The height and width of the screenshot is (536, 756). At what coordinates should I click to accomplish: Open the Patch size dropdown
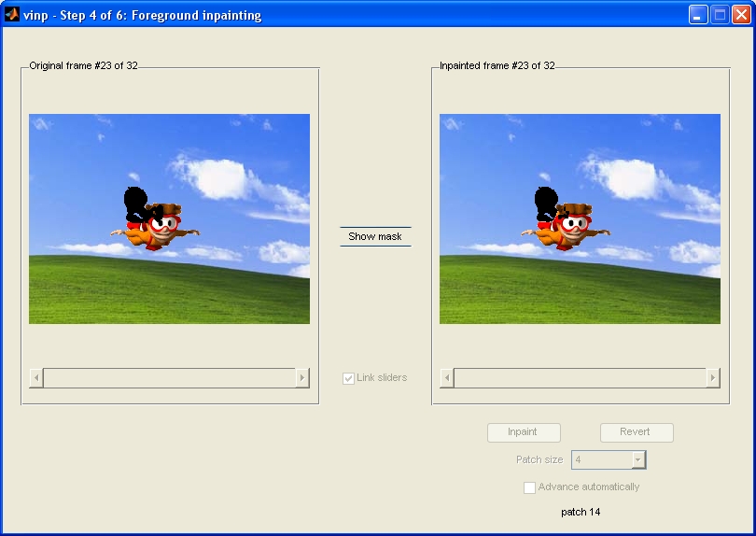pos(638,459)
